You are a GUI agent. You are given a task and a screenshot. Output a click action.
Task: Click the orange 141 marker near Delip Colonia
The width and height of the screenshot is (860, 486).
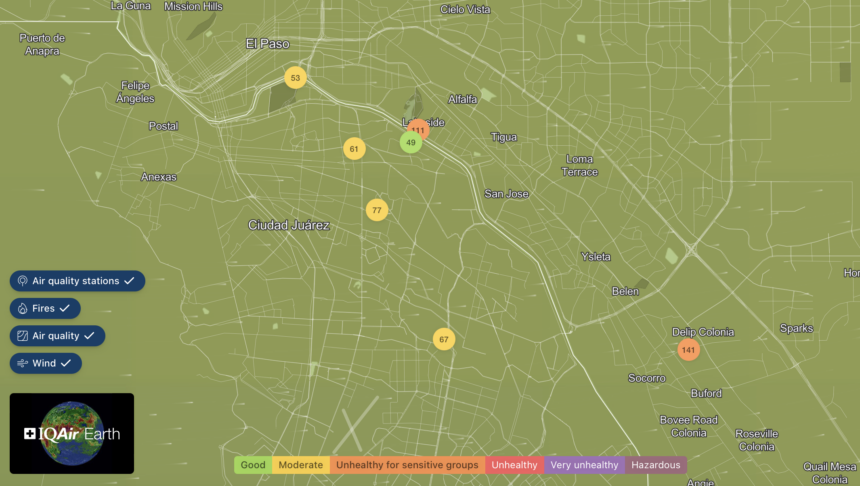688,350
